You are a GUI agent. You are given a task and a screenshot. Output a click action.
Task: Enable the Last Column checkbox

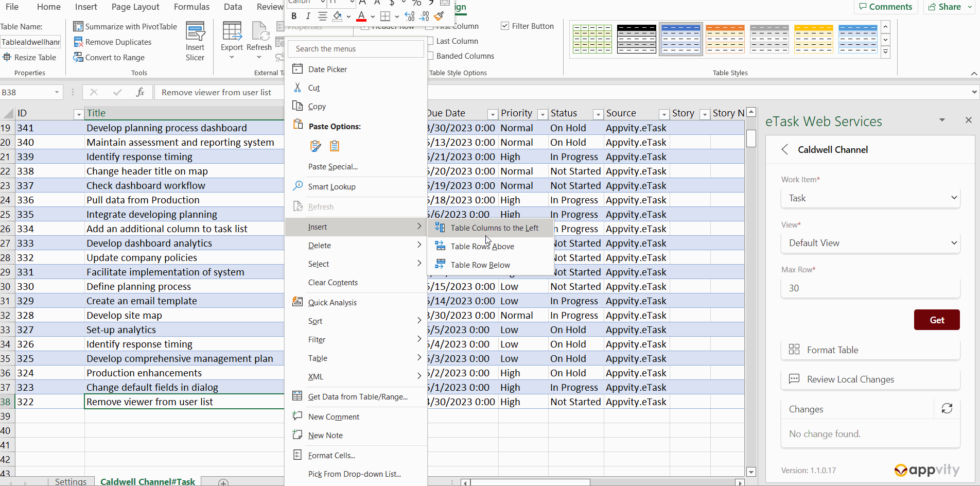[x=430, y=41]
